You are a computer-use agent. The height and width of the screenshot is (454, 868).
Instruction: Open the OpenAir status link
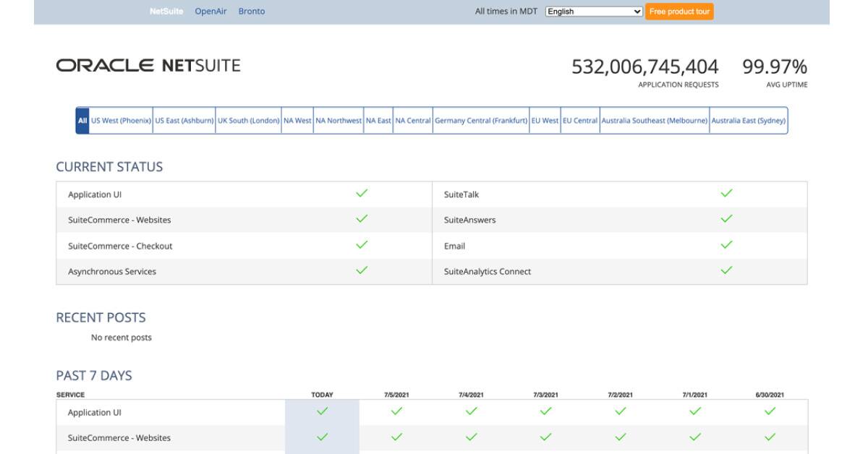210,12
